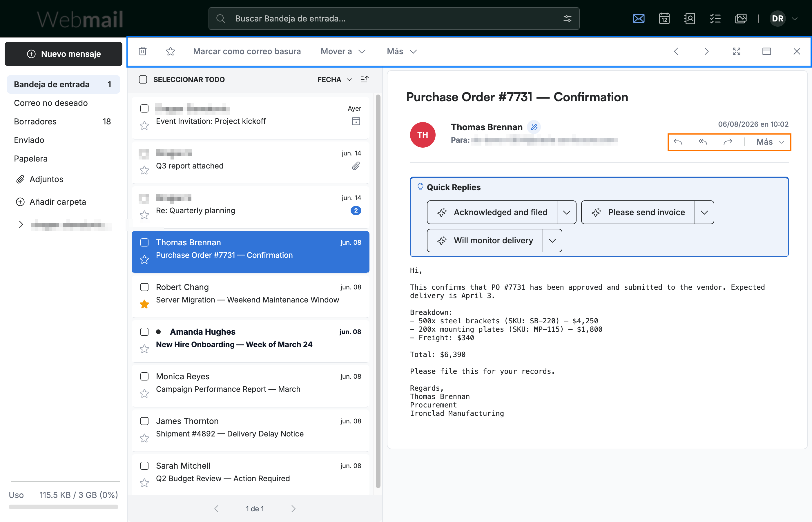Go to next message arrow

click(706, 51)
